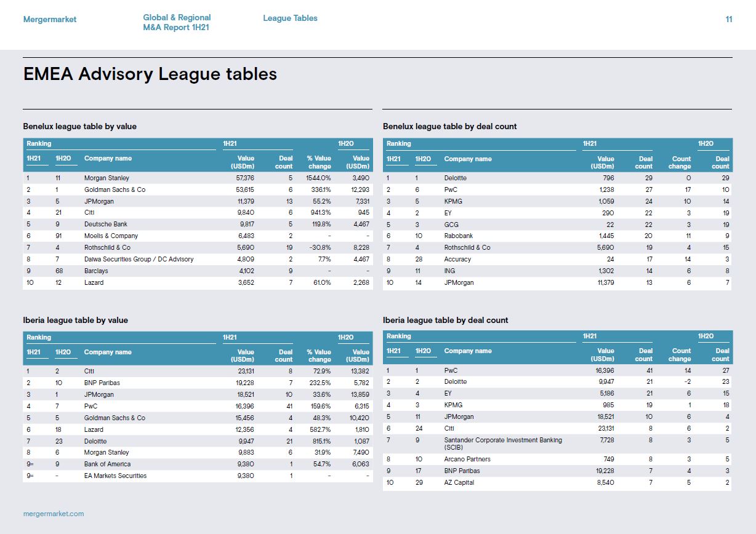Image resolution: width=756 pixels, height=534 pixels.
Task: Click 'Iberia league table by deal count' title
Action: coord(445,320)
